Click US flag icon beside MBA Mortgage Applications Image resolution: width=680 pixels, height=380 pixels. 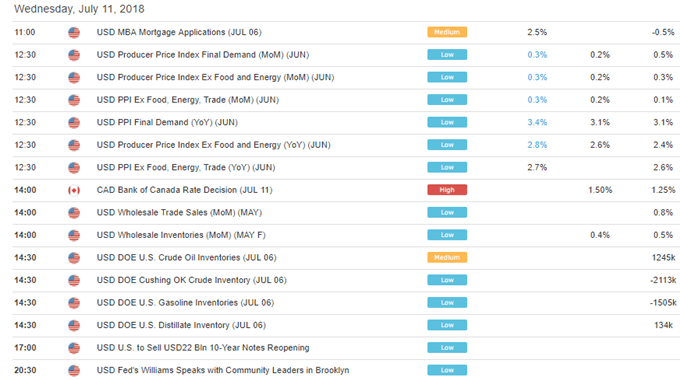click(x=74, y=33)
